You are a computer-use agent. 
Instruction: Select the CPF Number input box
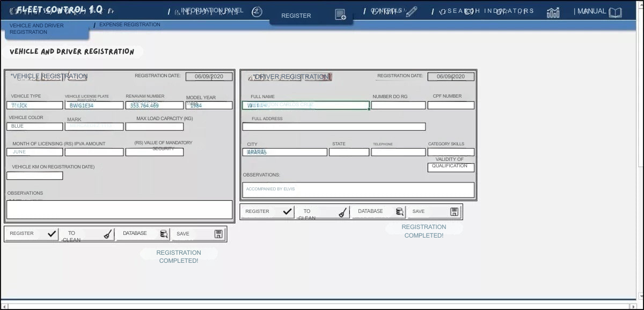pos(450,105)
